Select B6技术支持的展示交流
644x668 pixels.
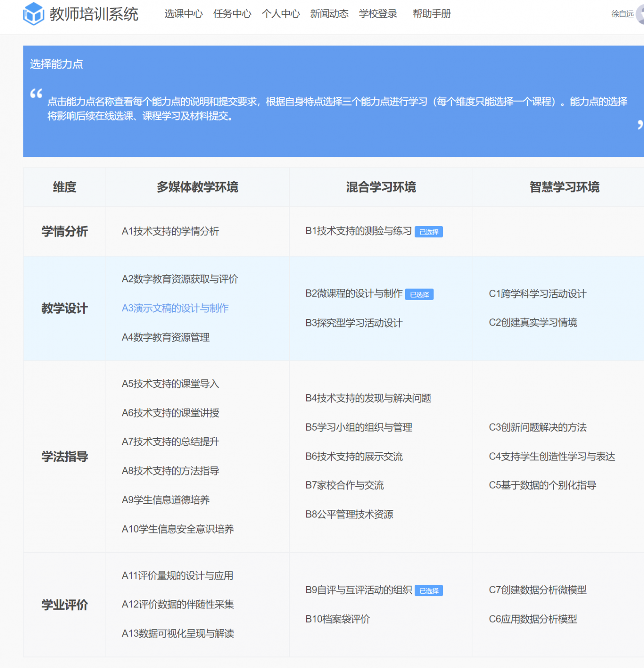point(354,456)
